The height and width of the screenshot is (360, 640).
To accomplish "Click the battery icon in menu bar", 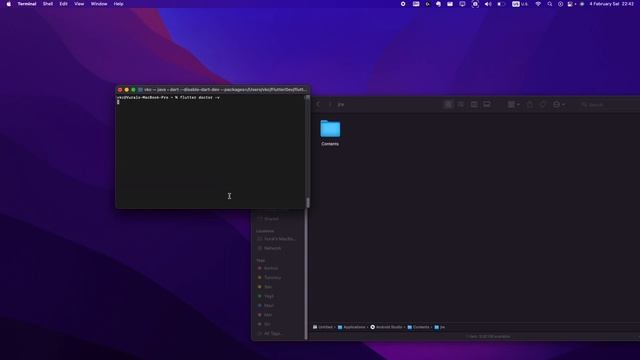I will point(501,4).
